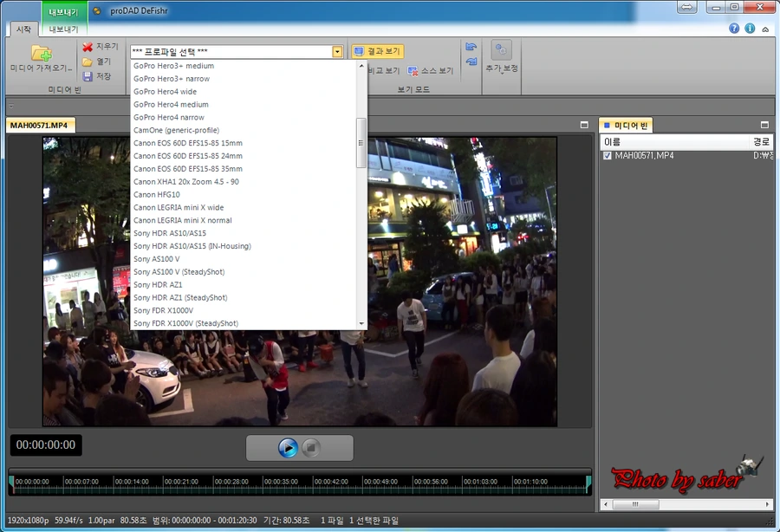This screenshot has width=780, height=532.
Task: Click the blue info icon
Action: pos(750,29)
